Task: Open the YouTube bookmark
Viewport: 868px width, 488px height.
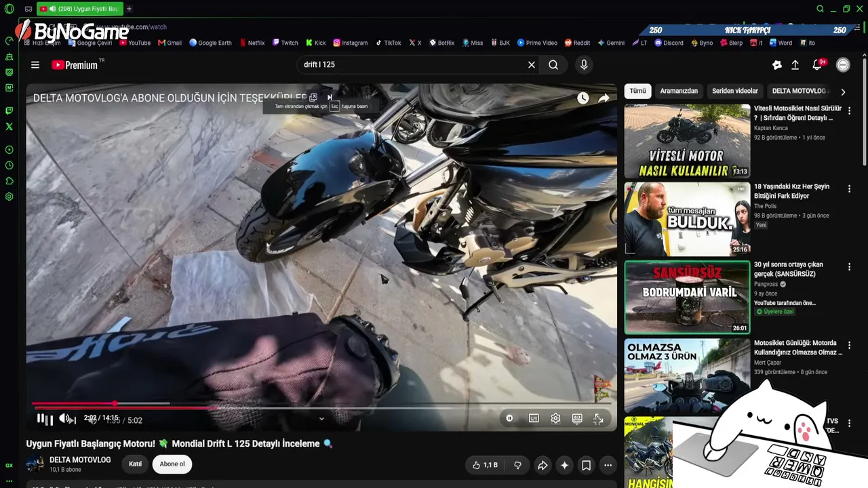Action: (x=135, y=43)
